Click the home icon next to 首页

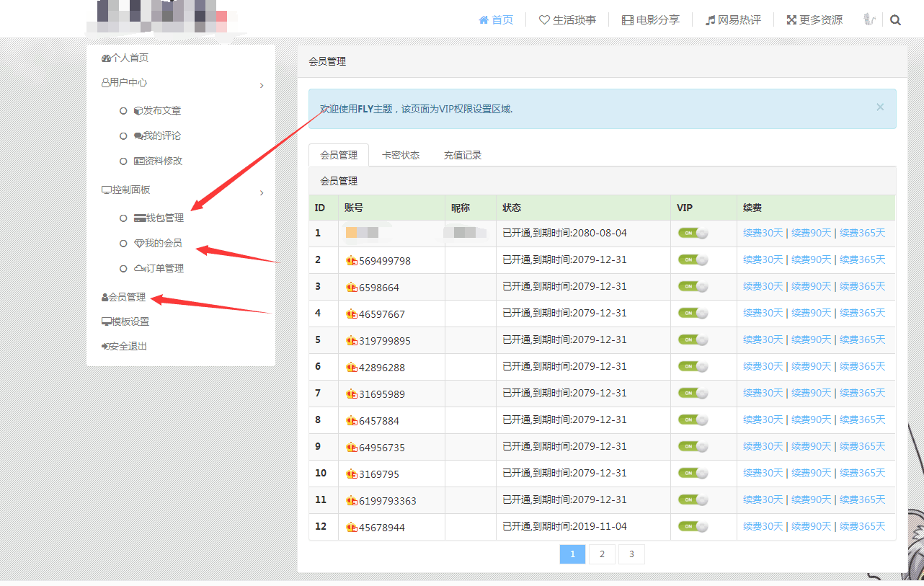point(483,19)
